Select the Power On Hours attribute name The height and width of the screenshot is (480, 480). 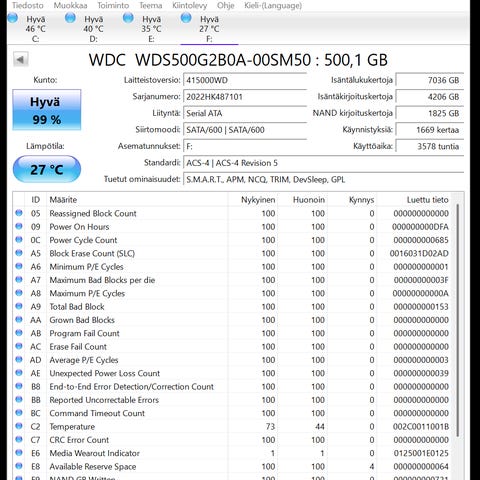pyautogui.click(x=79, y=227)
